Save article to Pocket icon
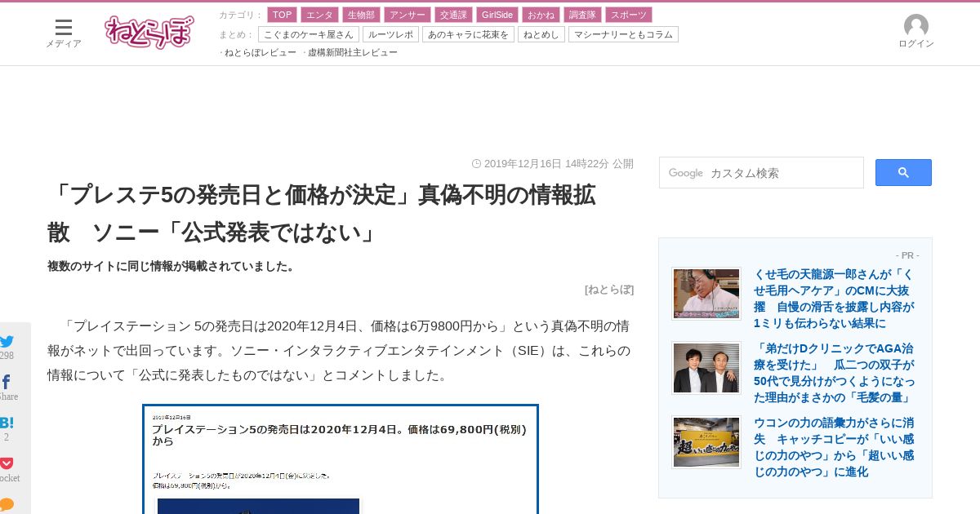 pos(7,463)
